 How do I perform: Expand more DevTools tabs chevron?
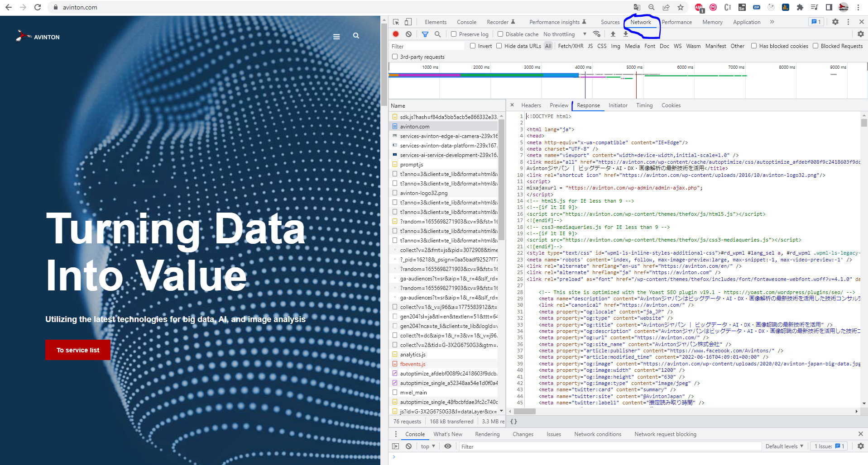(x=772, y=22)
